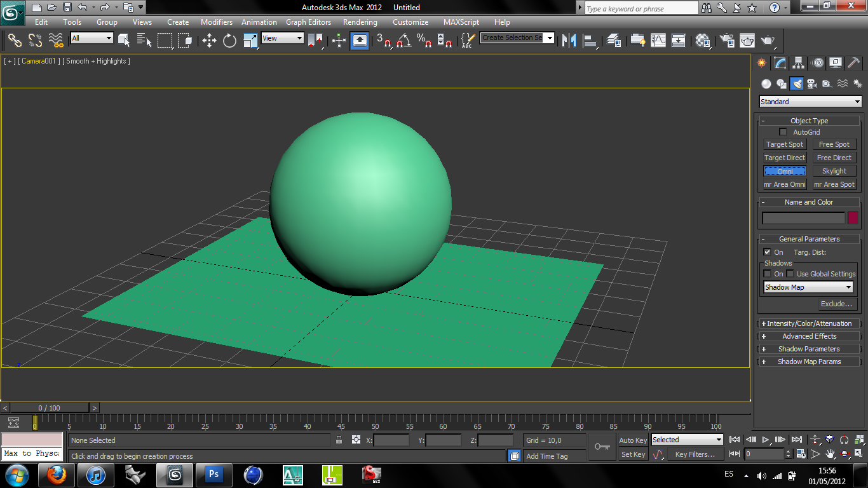Select the Select and Move tool
Screen dimensions: 868x488
tap(209, 41)
